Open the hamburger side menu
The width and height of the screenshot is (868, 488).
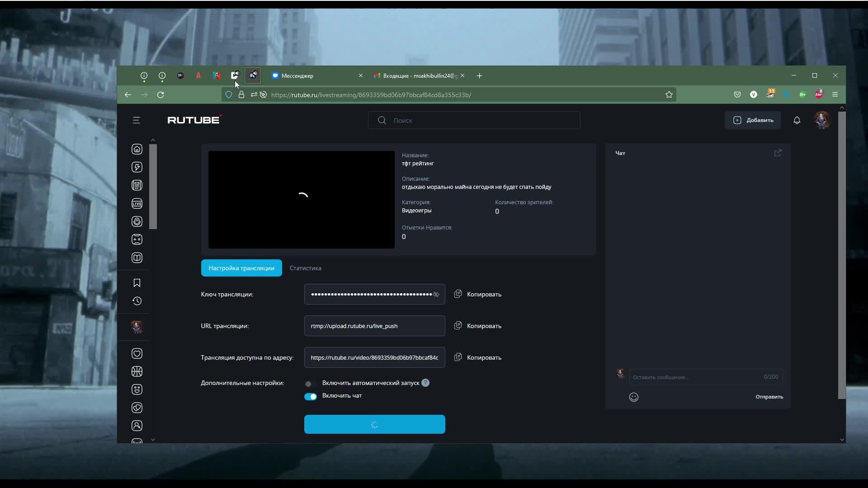(137, 120)
